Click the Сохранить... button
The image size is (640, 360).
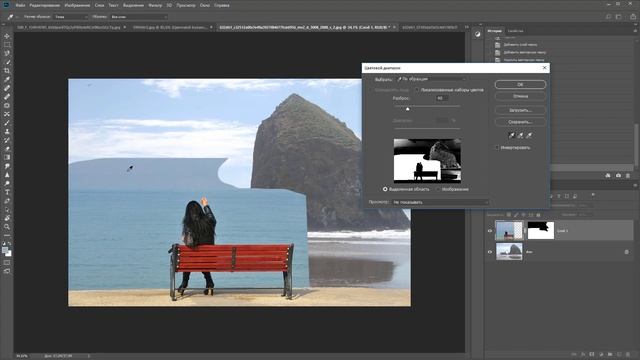click(x=520, y=122)
